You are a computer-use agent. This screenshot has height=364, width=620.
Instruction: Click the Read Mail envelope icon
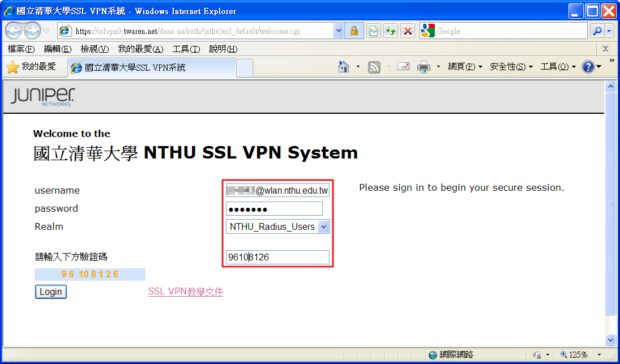click(403, 67)
